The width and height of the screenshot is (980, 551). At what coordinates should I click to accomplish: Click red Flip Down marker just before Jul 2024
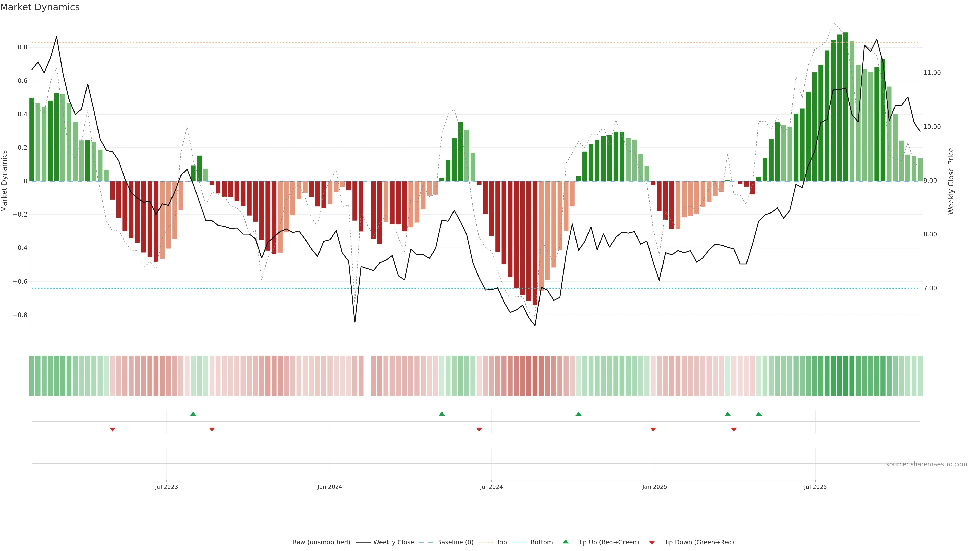click(x=479, y=429)
